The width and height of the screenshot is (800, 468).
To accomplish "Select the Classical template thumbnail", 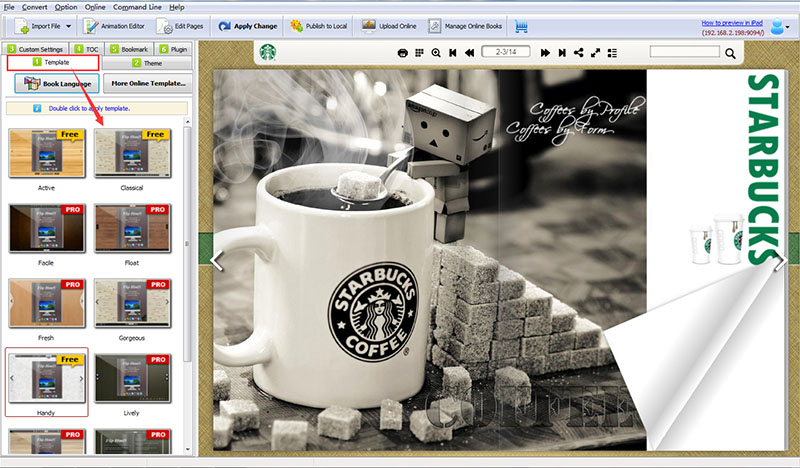I will [x=130, y=153].
